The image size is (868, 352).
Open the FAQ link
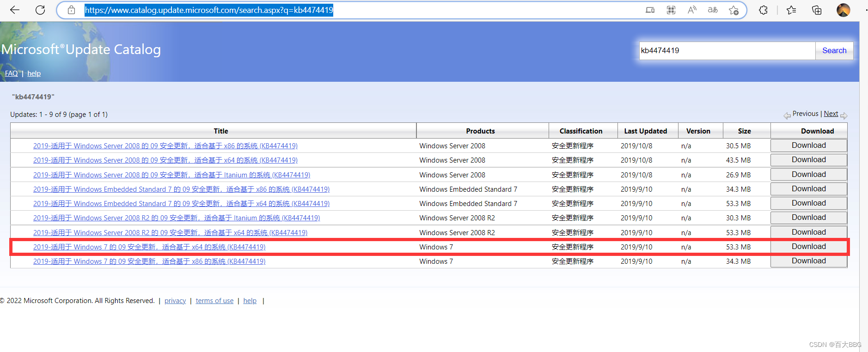12,73
